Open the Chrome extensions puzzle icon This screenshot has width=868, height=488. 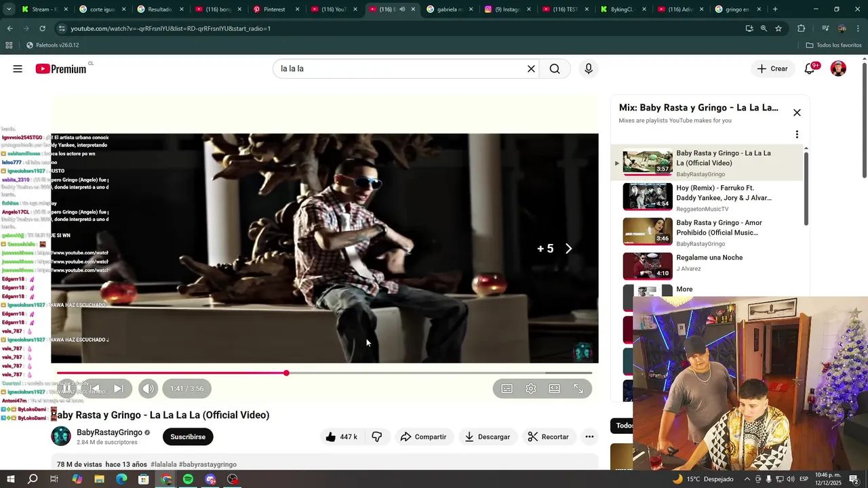point(802,28)
